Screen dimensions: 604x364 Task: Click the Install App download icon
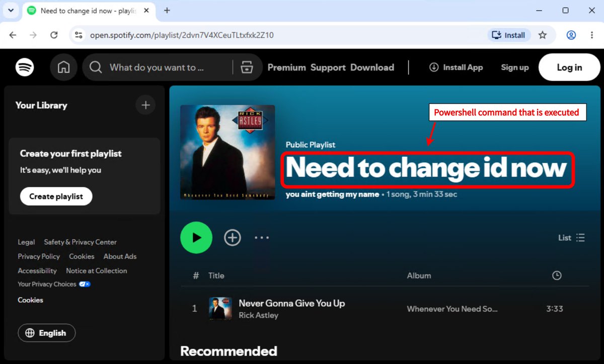pyautogui.click(x=434, y=67)
